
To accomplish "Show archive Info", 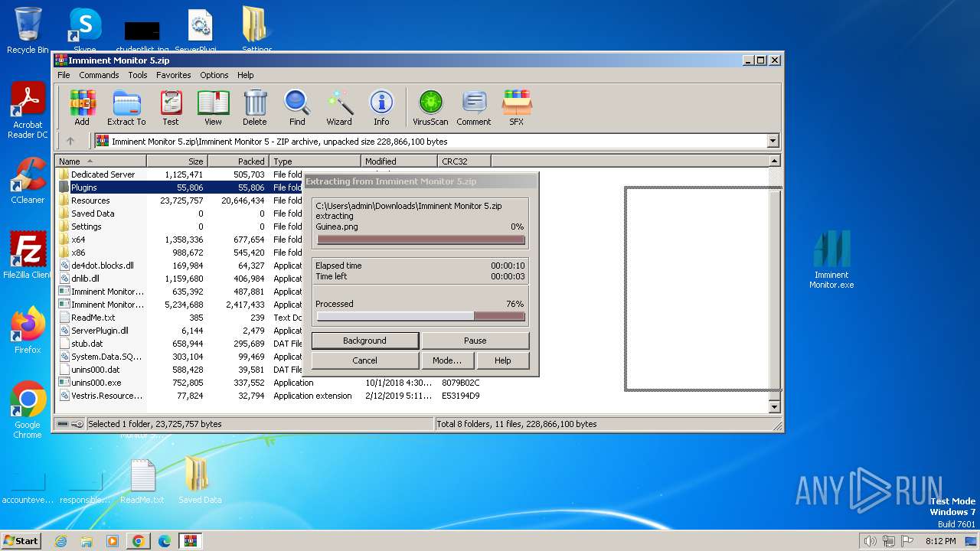I will pos(381,107).
